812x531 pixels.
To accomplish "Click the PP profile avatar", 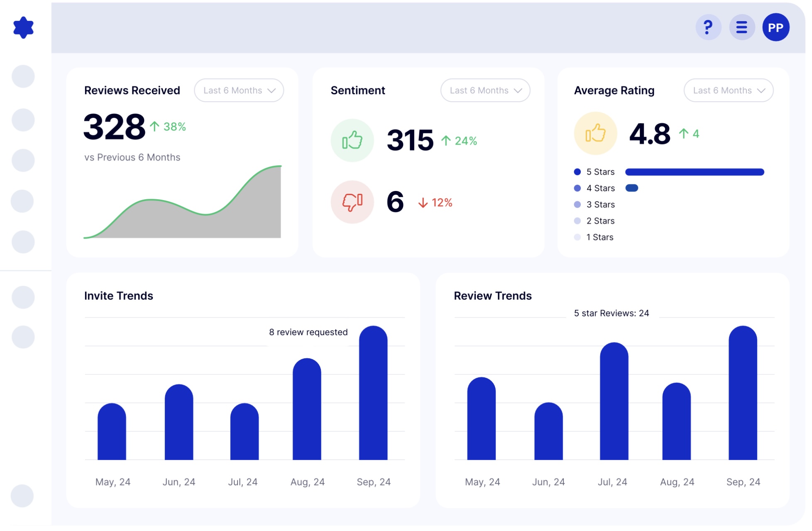I will (x=775, y=27).
